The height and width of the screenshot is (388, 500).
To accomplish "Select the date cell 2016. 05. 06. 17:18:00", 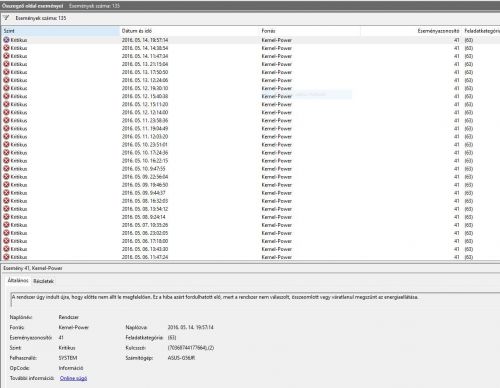I will coord(145,241).
